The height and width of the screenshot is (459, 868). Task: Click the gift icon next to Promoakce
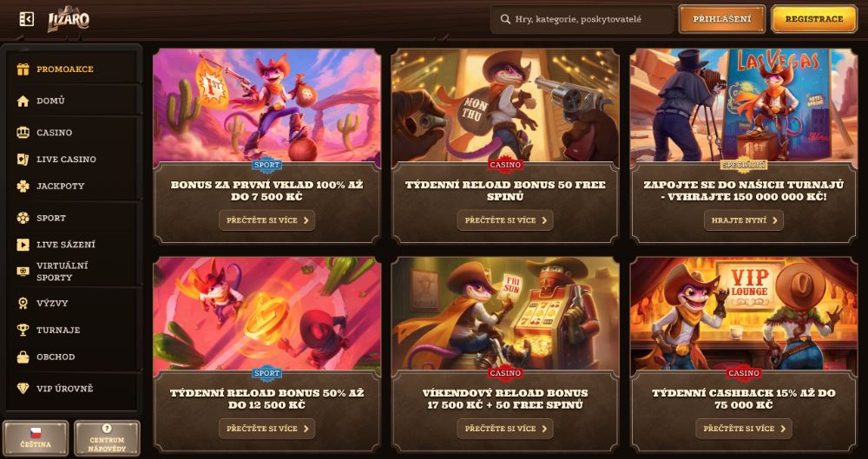[23, 69]
